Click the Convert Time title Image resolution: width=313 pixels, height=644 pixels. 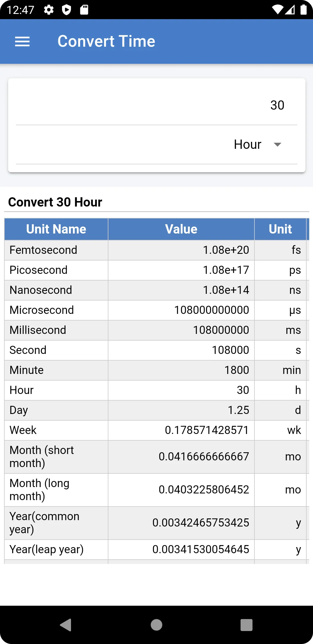point(106,41)
